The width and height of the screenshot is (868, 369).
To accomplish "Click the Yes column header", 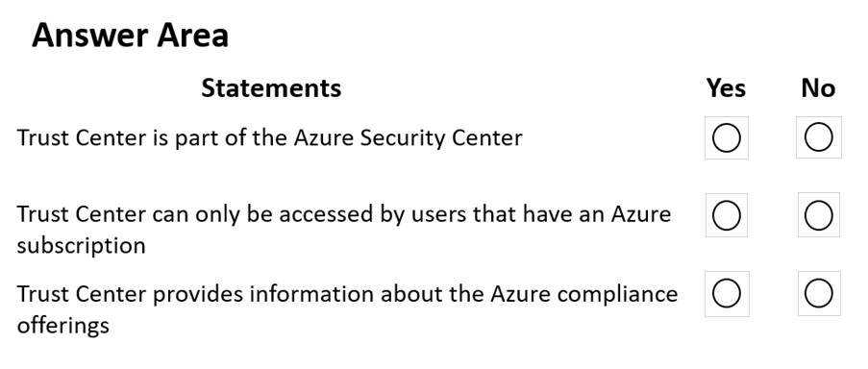I will click(x=726, y=88).
